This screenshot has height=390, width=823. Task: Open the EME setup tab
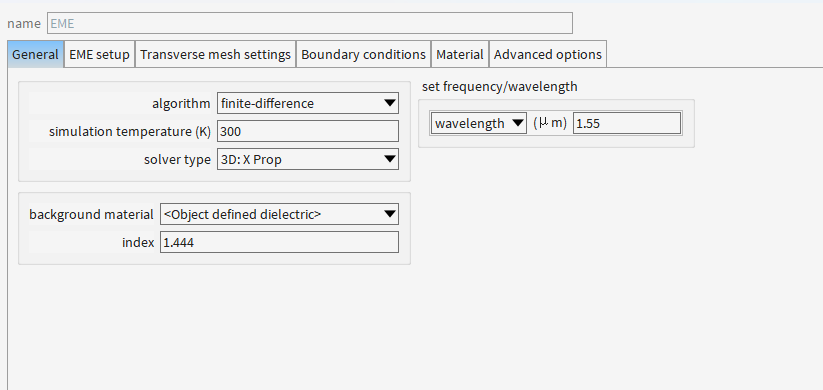(x=99, y=54)
